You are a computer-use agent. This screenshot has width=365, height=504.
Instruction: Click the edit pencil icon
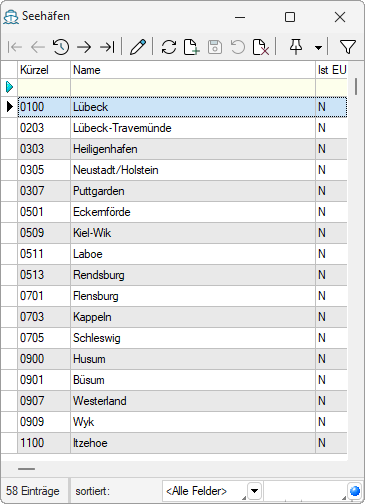[138, 47]
